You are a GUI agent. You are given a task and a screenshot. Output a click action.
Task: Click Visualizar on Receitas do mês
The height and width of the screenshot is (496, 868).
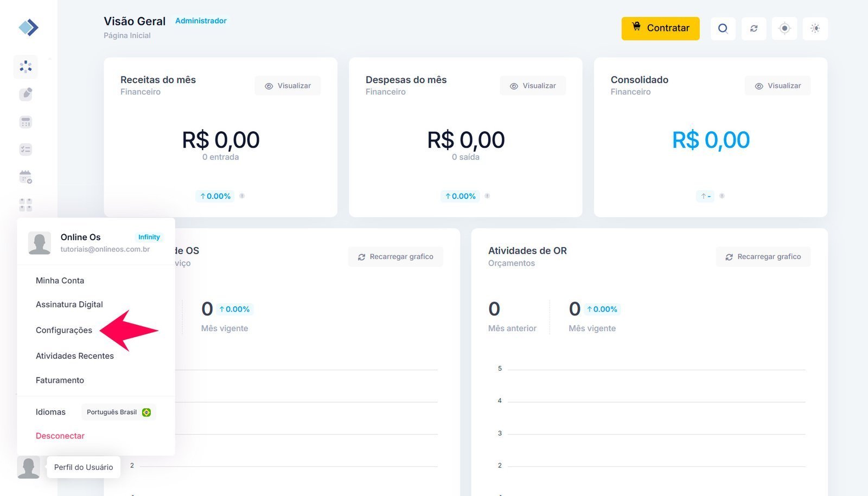[288, 86]
